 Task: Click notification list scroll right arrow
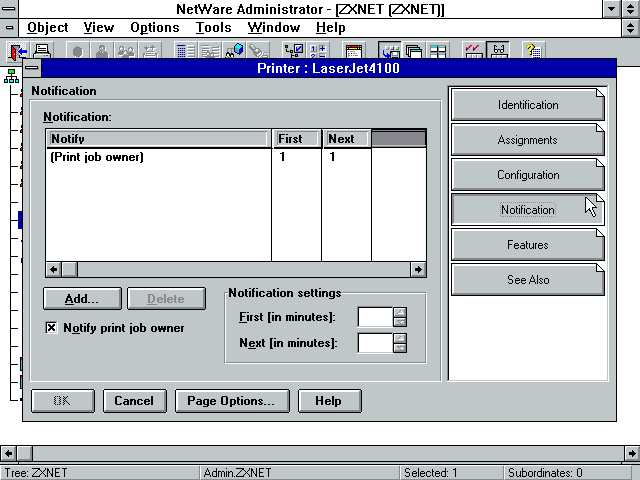[418, 269]
